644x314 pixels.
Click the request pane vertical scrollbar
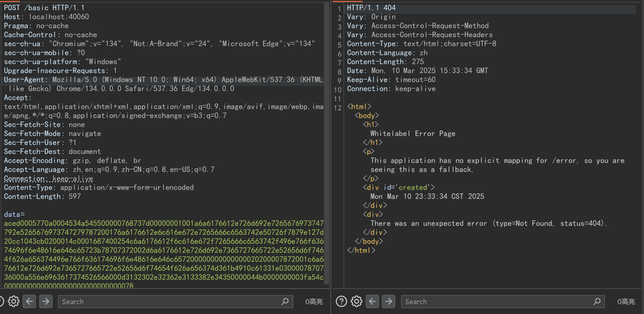tap(327, 144)
